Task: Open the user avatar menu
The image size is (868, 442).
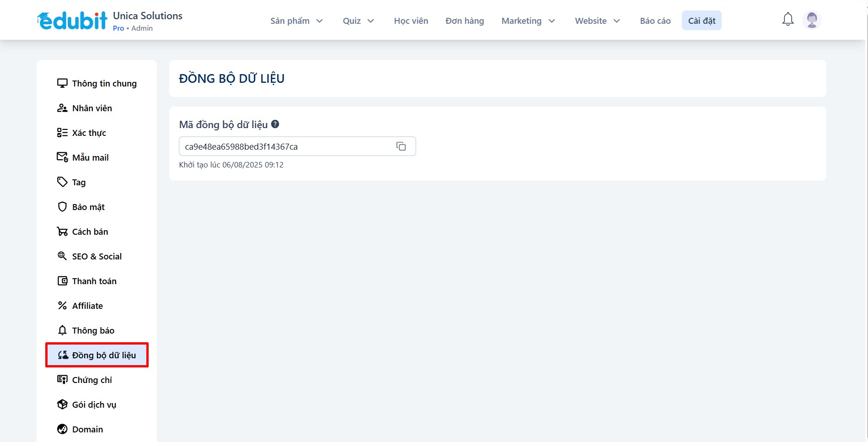Action: (812, 20)
